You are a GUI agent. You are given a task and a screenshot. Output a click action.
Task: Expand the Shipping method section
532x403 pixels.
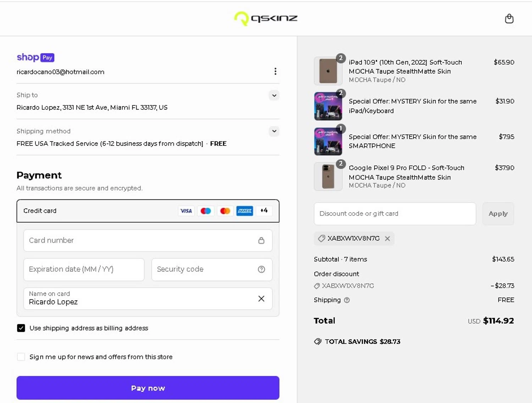tap(274, 131)
